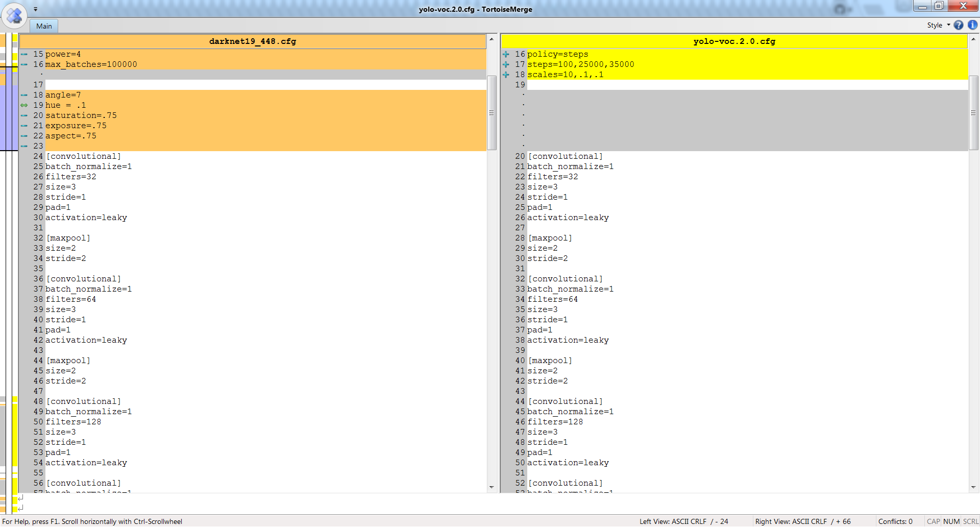Click the darknet19_448.cfg pane header

(x=253, y=41)
